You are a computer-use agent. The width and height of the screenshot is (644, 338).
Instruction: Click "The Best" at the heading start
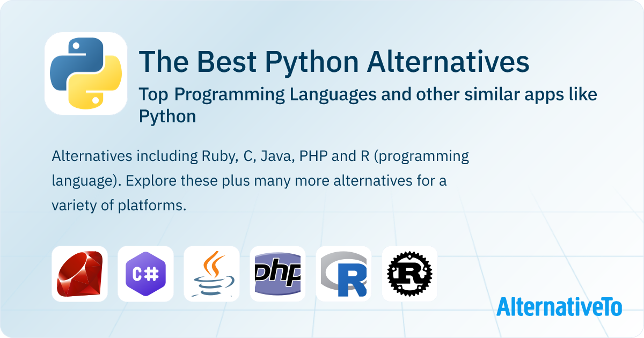pyautogui.click(x=197, y=62)
